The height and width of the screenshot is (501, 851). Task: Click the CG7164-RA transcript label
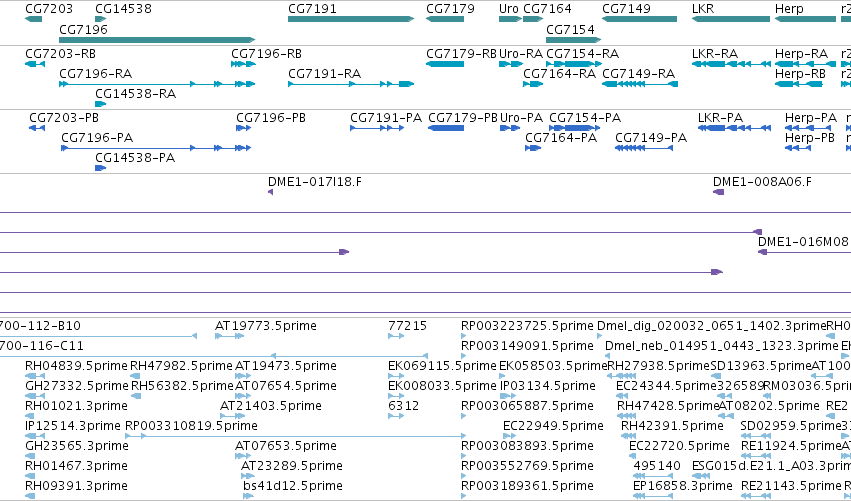(560, 74)
